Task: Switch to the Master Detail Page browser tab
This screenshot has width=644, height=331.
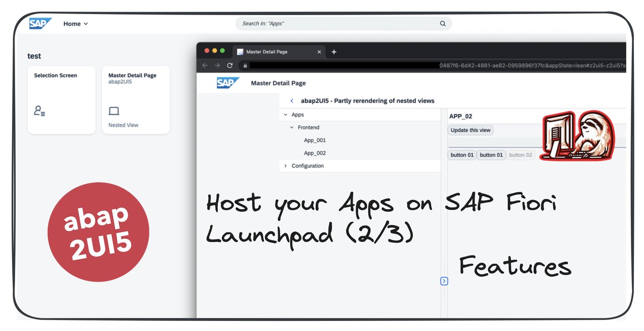Action: tap(267, 51)
